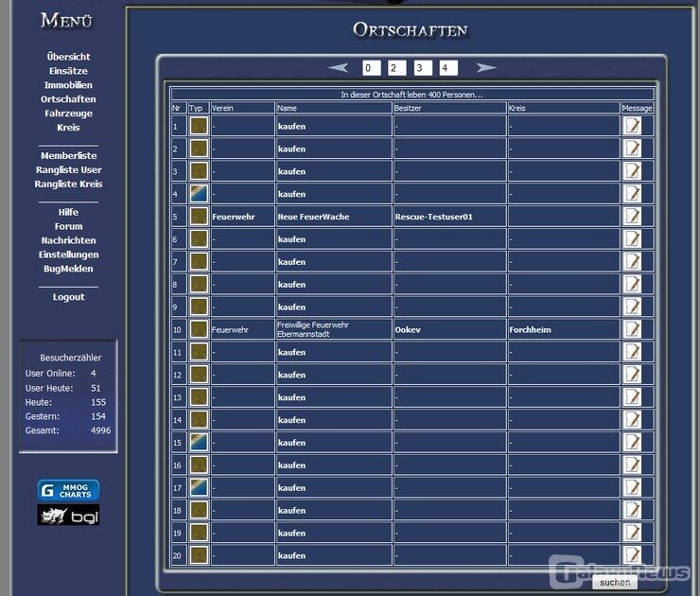Screen dimensions: 700x596
Task: Select the water plot icon in row 15
Action: tap(199, 442)
